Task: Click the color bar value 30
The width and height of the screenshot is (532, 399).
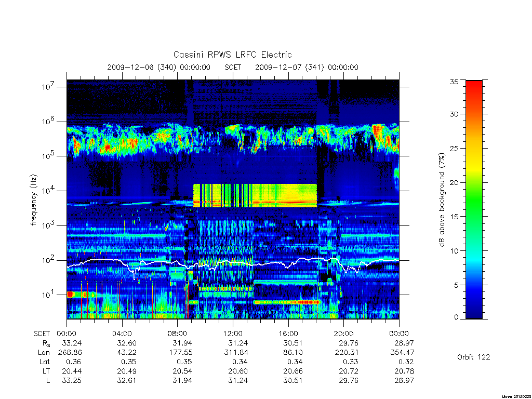Action: click(x=454, y=114)
